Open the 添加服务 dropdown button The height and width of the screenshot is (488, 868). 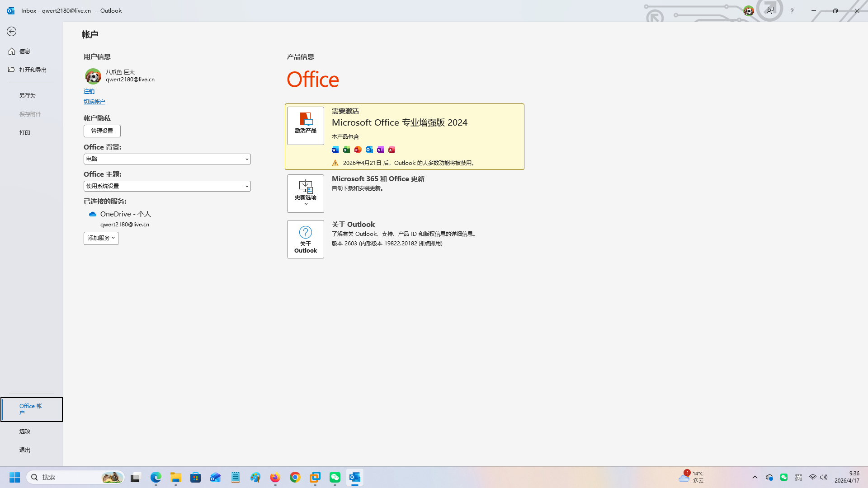pyautogui.click(x=101, y=238)
